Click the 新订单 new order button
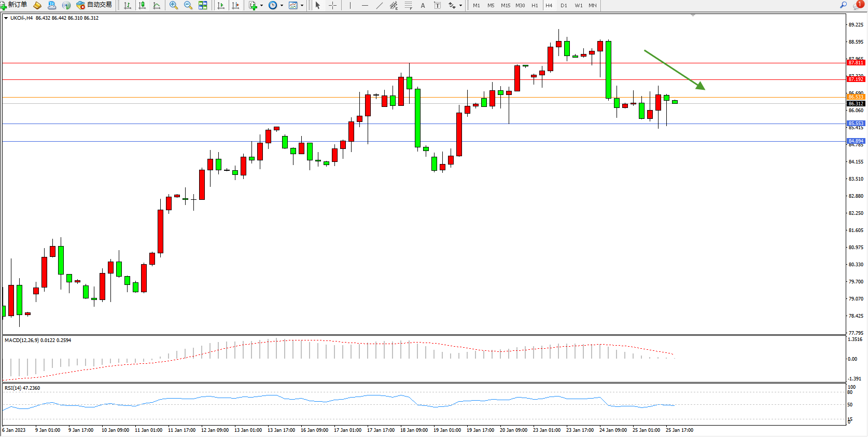This screenshot has width=868, height=437. pos(14,5)
